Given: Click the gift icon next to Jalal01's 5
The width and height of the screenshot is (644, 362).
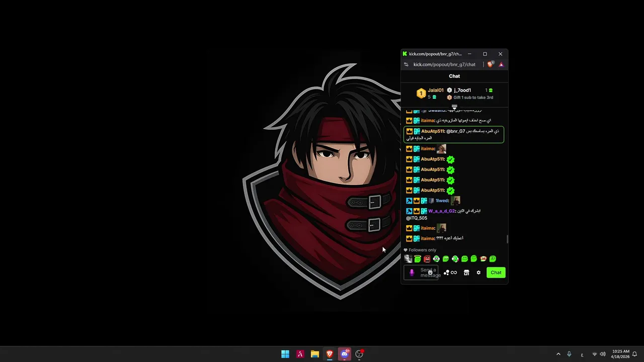Looking at the screenshot, I should point(434,97).
